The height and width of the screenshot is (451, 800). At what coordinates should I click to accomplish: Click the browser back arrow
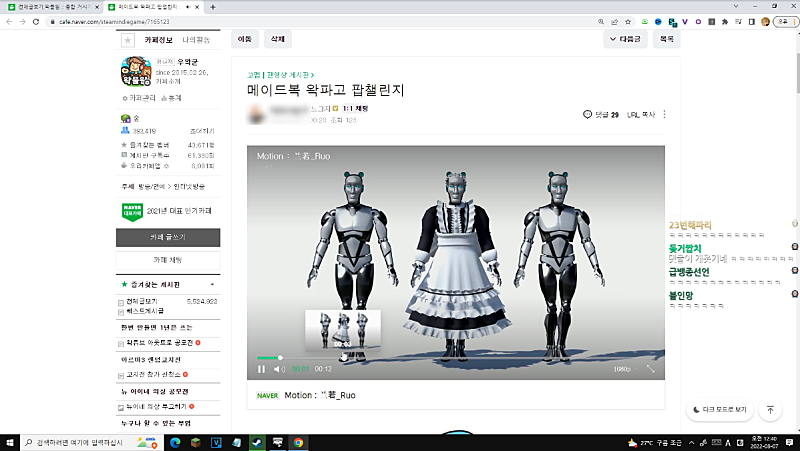point(9,21)
